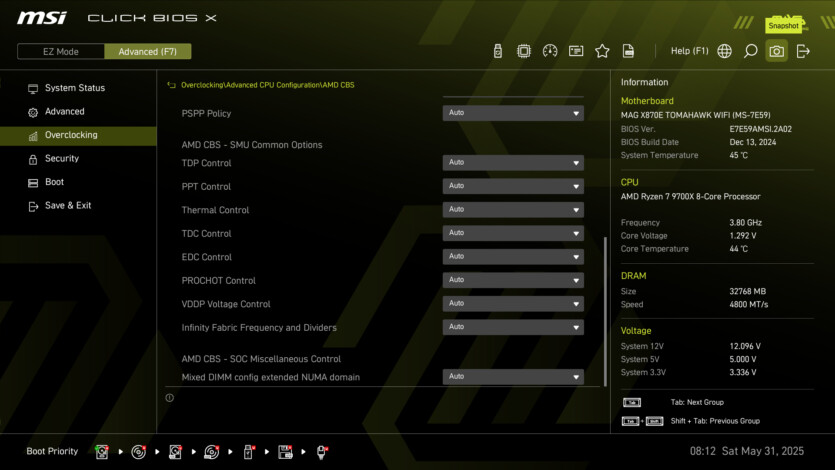835x470 pixels.
Task: Click the 12.096 V System 12V value
Action: tap(745, 346)
